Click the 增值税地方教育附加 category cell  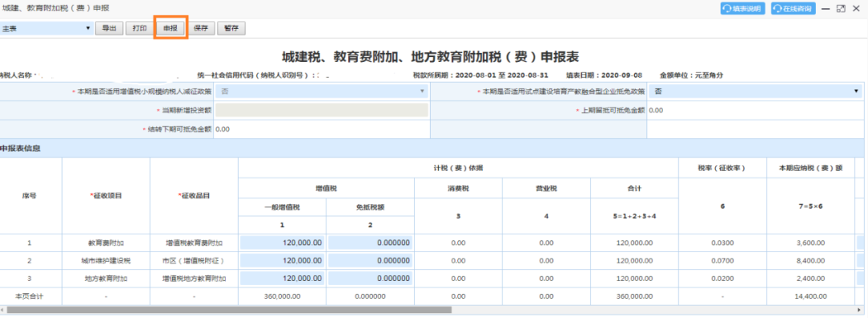[194, 278]
